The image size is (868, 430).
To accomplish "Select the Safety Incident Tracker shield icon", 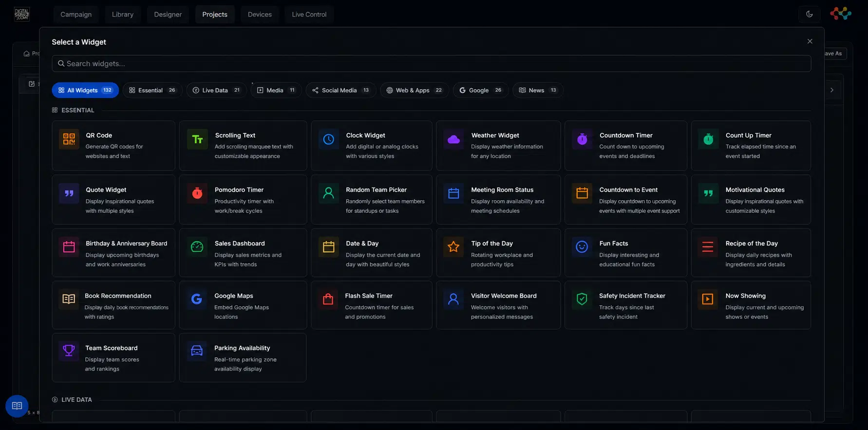I will (x=582, y=299).
